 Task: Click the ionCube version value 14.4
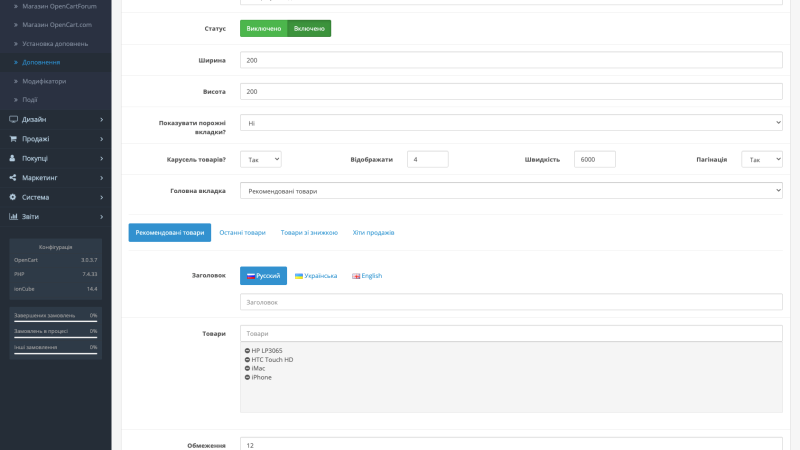pyautogui.click(x=92, y=289)
